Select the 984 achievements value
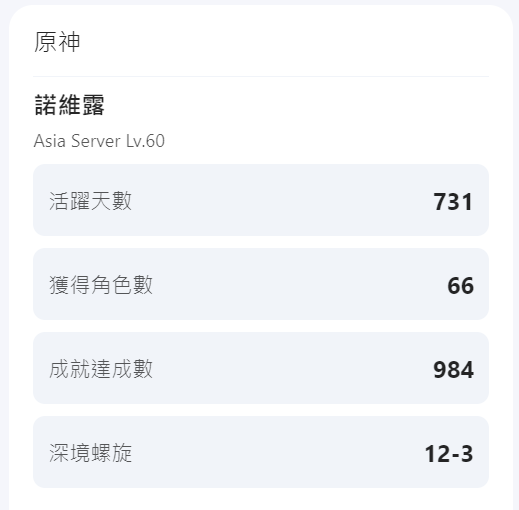Viewport: 519px width, 510px height. pos(453,370)
